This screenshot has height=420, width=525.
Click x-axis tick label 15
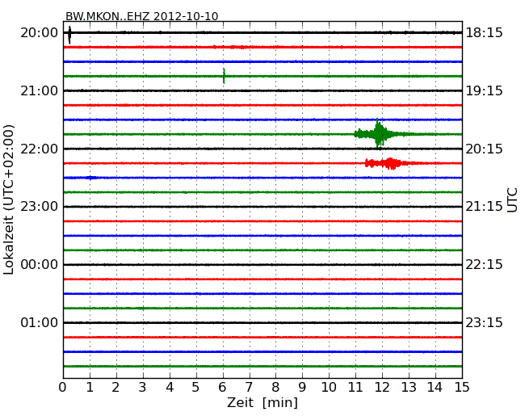click(x=462, y=388)
